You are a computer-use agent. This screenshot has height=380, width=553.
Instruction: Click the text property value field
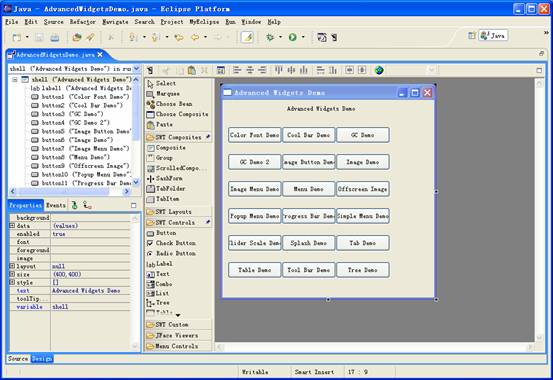[91, 291]
